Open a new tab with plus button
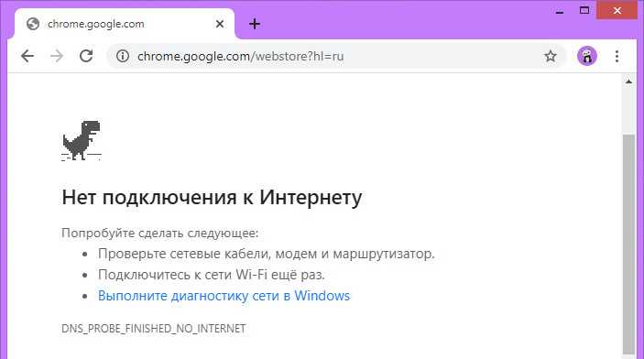This screenshot has height=359, width=644. tap(255, 24)
